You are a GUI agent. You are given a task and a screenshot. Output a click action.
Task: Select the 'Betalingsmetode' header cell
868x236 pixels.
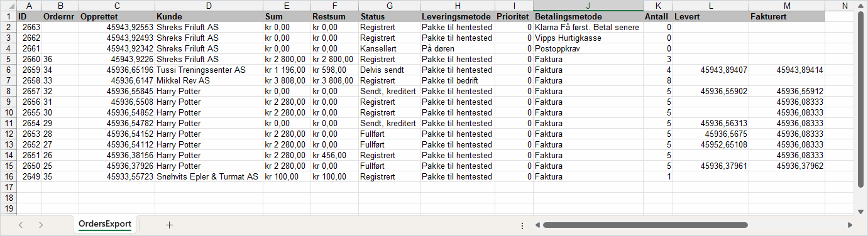click(x=588, y=16)
